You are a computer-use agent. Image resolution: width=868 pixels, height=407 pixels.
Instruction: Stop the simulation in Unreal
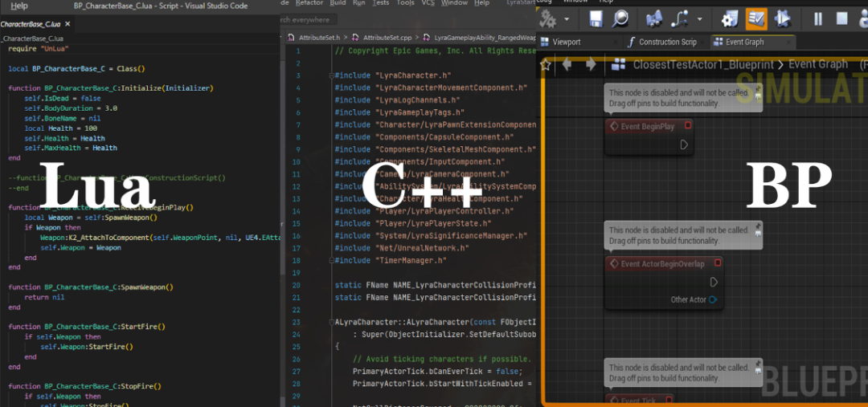point(842,19)
